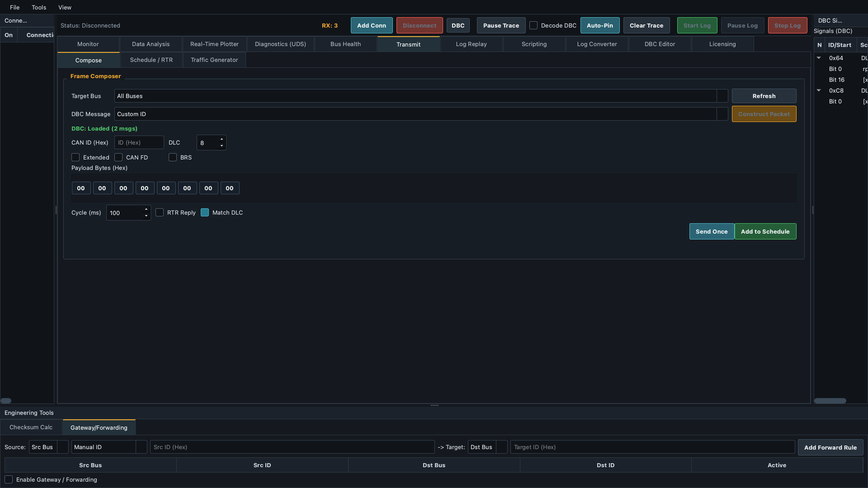The height and width of the screenshot is (488, 868).
Task: Open the Dst Bus dropdown
Action: [x=488, y=447]
